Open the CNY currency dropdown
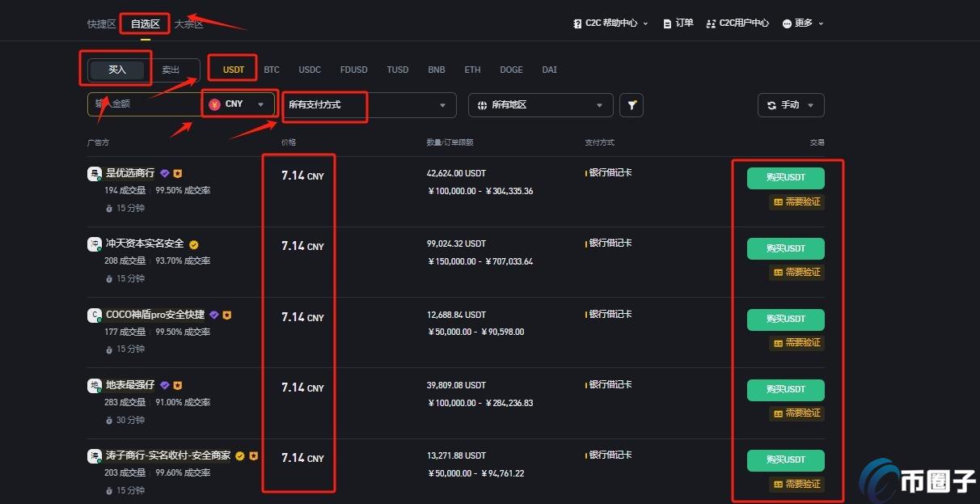Image resolution: width=980 pixels, height=504 pixels. click(238, 104)
